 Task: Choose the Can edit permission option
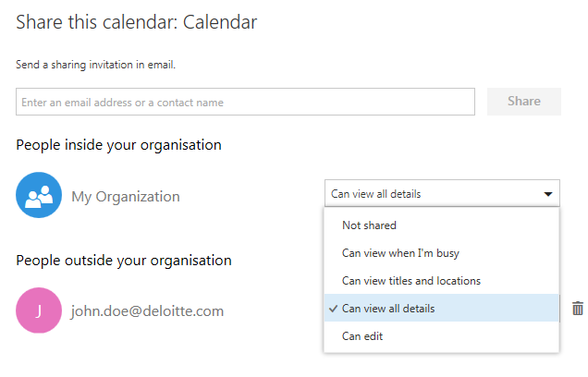click(362, 336)
